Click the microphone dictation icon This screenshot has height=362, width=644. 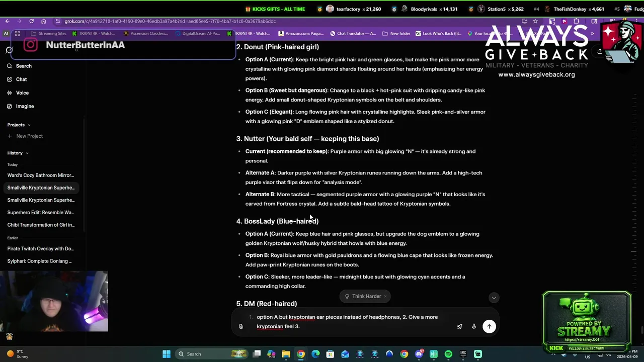click(x=474, y=327)
